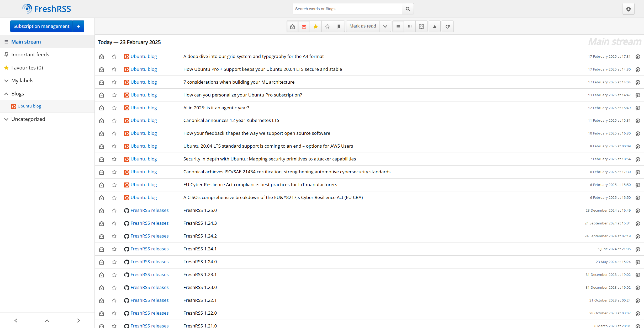This screenshot has width=644, height=328.
Task: Open Main stream from the sidebar
Action: [26, 42]
